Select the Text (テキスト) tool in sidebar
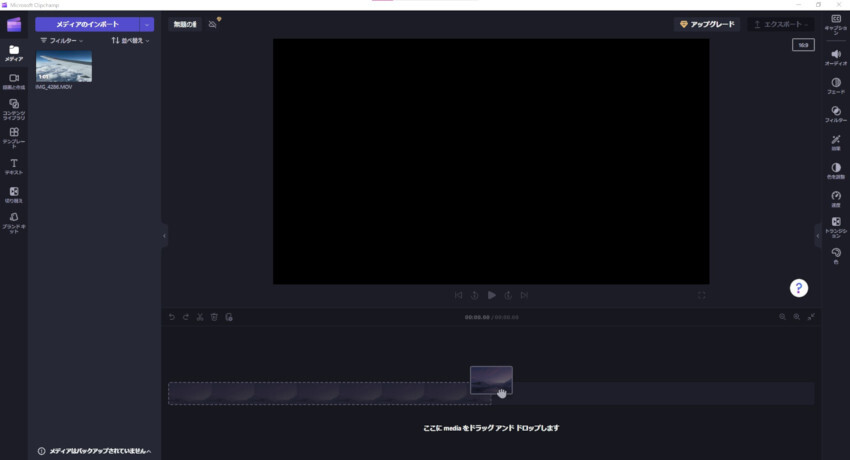 coord(14,165)
